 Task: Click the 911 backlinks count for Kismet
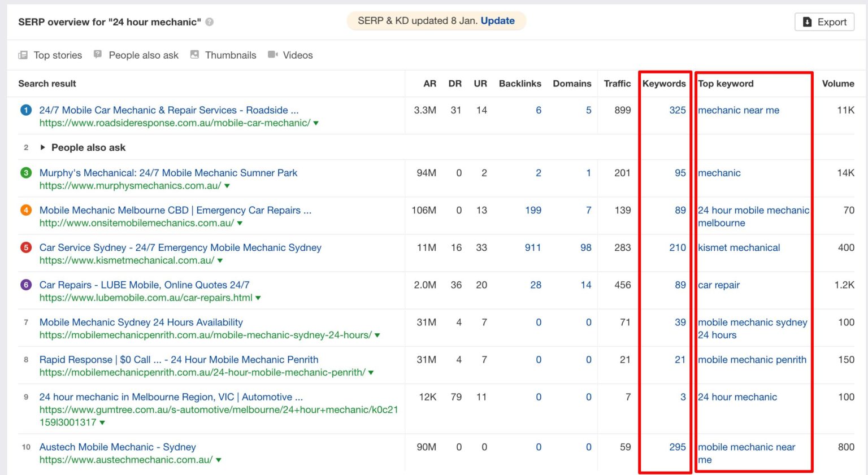click(x=532, y=247)
